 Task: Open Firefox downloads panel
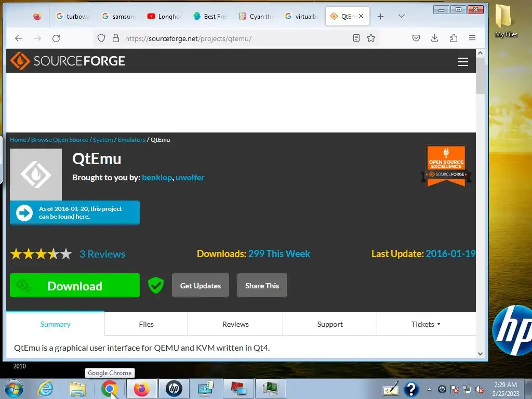pos(435,38)
